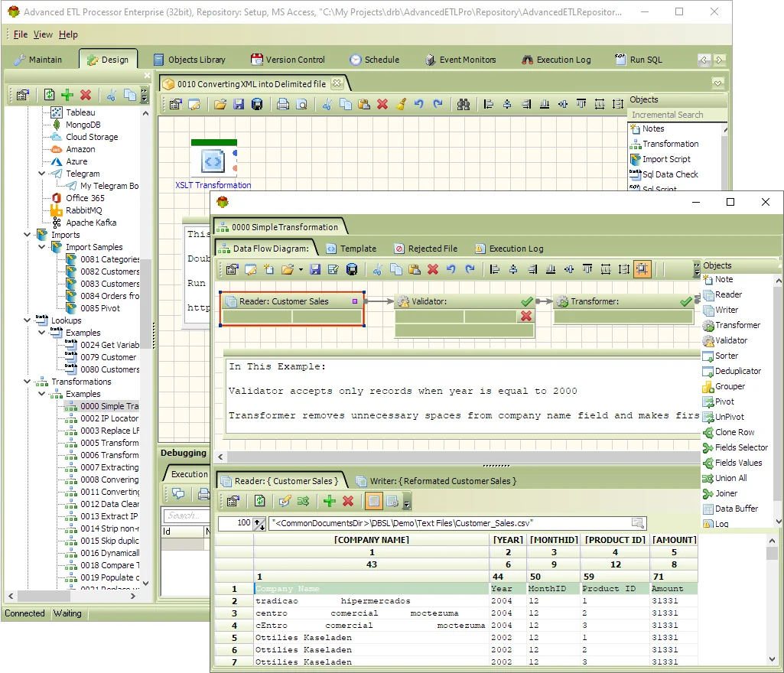
Task: Select the Joiner object
Action: [720, 493]
